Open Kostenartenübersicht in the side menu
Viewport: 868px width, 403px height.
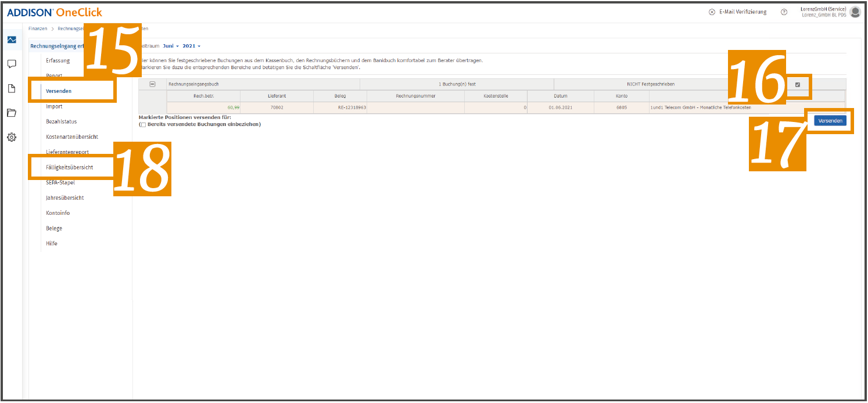[72, 136]
